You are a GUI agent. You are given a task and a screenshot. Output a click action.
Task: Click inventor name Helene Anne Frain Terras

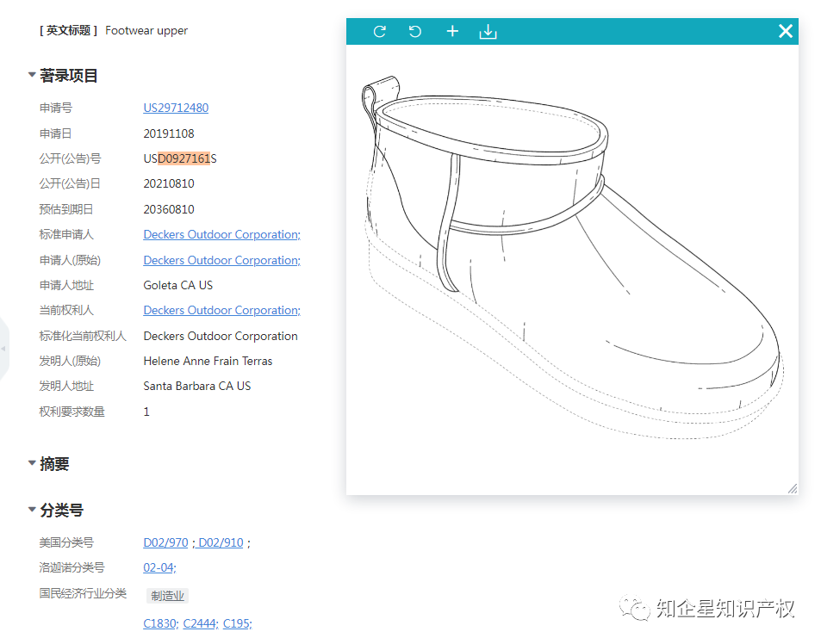[x=208, y=361]
